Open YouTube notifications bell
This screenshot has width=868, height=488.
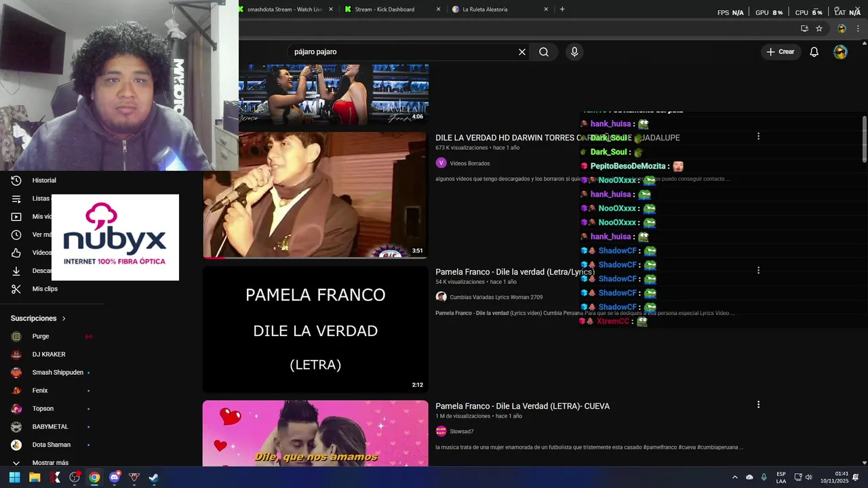coord(814,52)
